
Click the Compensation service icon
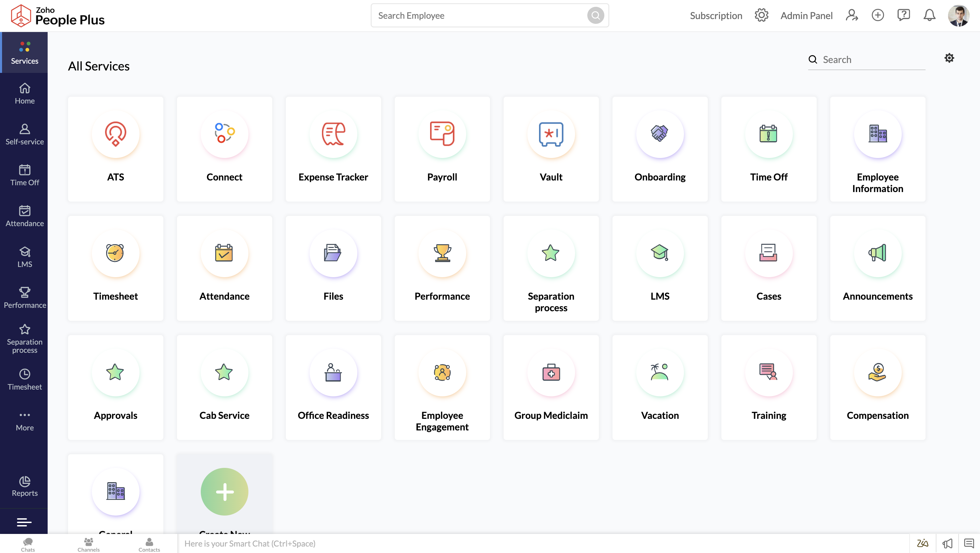877,372
